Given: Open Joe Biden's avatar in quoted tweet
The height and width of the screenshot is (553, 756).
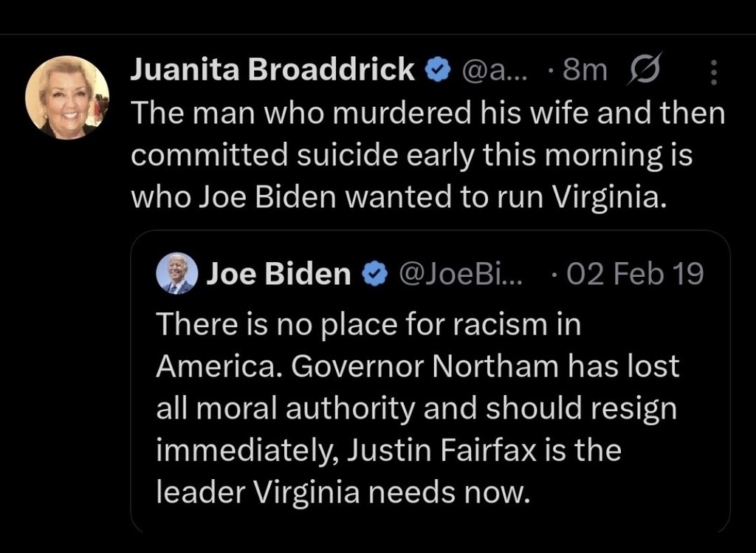Looking at the screenshot, I should (x=177, y=273).
